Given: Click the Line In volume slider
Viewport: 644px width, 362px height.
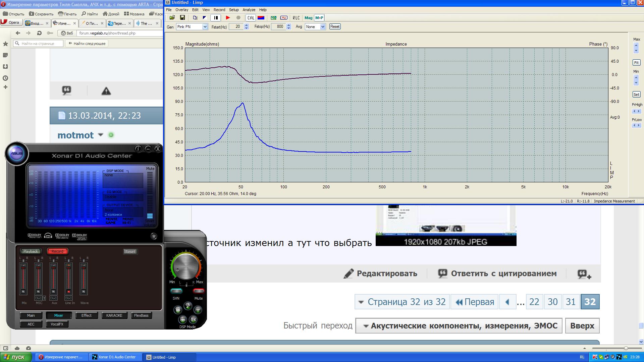Looking at the screenshot, I should (x=68, y=278).
